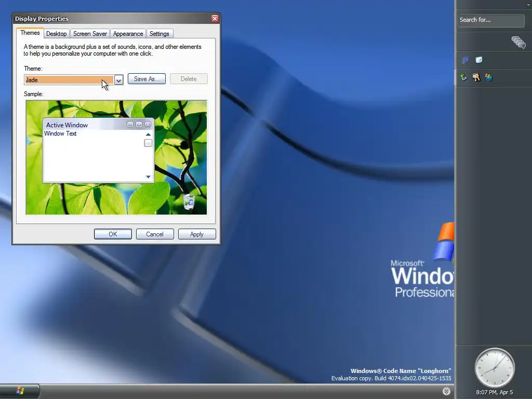
Task: Open the Start button
Action: coord(20,391)
